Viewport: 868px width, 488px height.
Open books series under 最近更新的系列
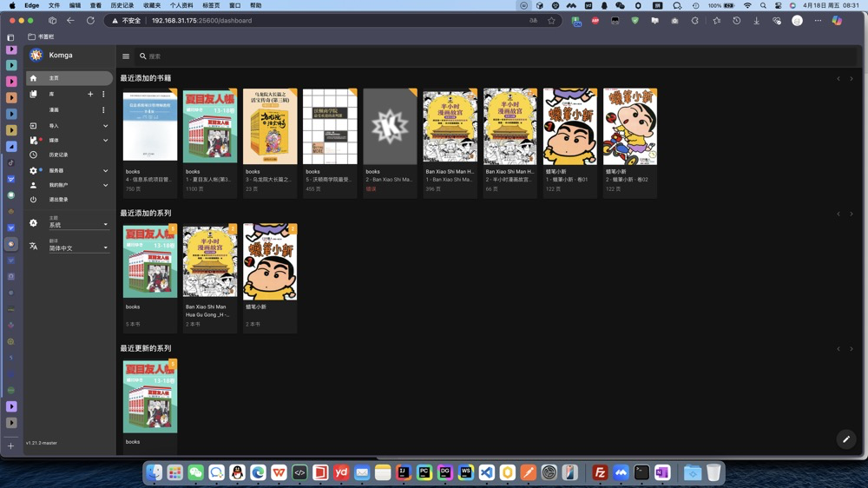(150, 396)
